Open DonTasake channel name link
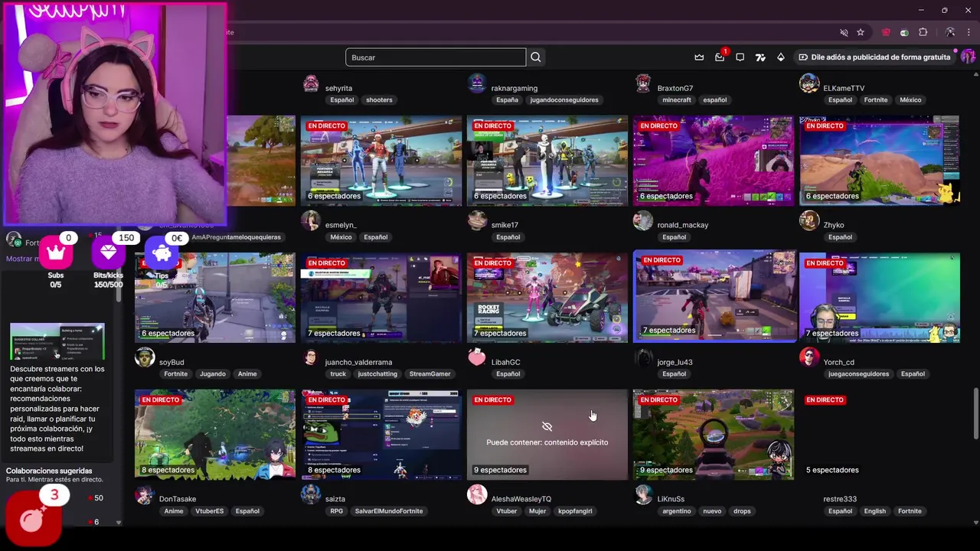Image resolution: width=980 pixels, height=551 pixels. 178,499
